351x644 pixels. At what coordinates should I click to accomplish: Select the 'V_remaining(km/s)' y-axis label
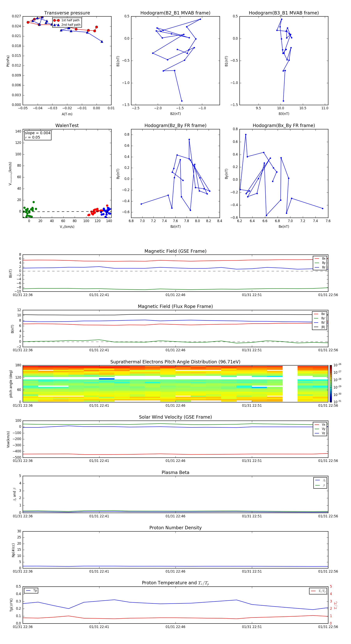click(x=10, y=173)
